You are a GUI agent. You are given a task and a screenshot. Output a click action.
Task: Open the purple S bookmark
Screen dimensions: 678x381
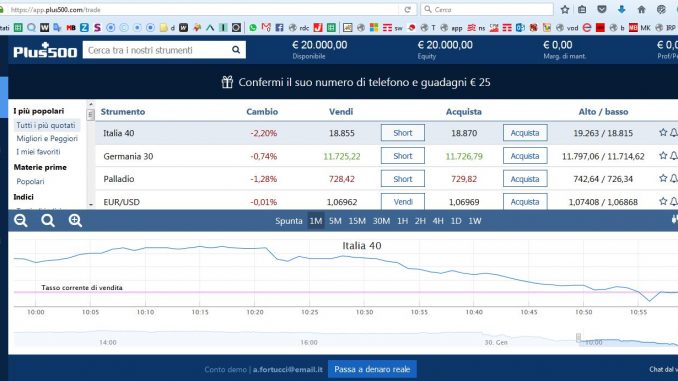point(97,28)
